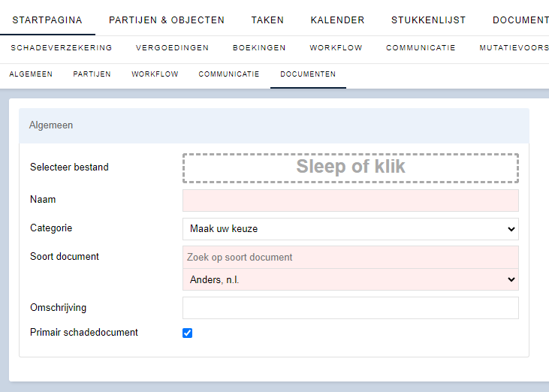Open Communicatie in the third tab row

[229, 74]
